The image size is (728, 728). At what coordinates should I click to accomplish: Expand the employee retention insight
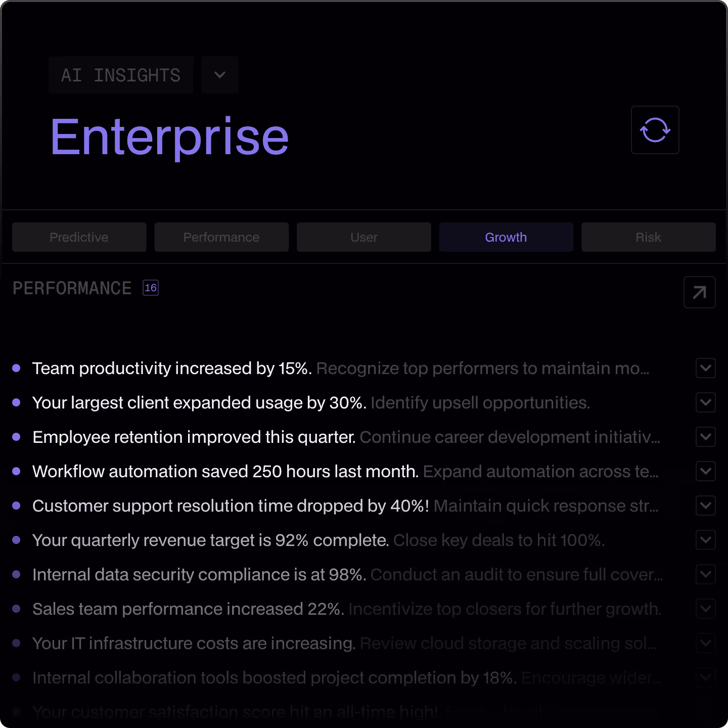pyautogui.click(x=705, y=437)
